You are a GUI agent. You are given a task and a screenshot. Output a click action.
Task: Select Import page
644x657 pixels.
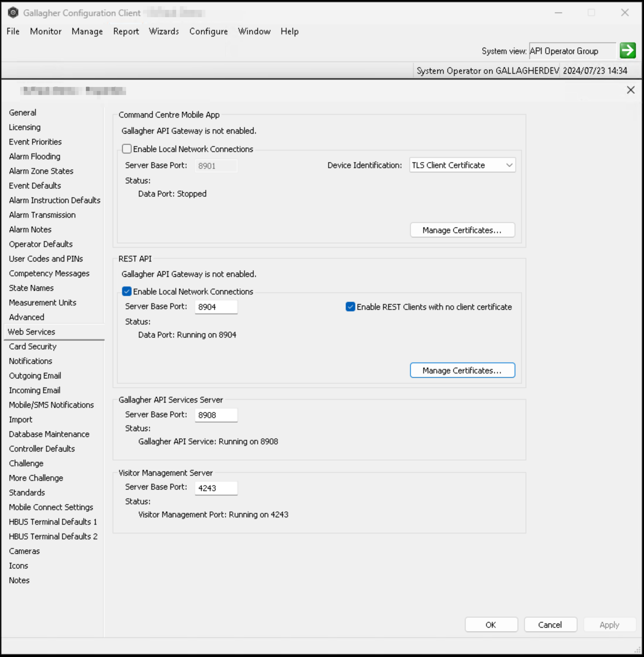point(21,419)
